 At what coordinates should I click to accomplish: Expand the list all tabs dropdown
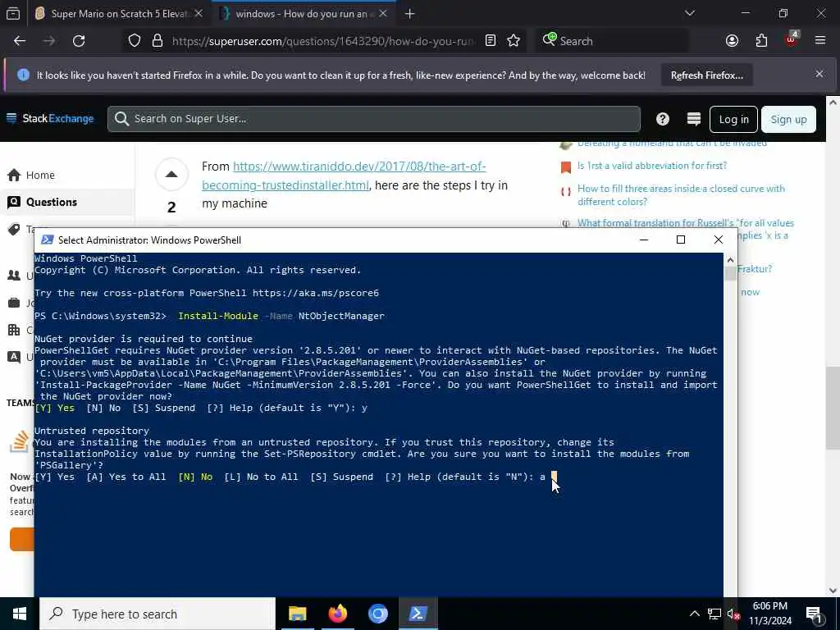(690, 13)
